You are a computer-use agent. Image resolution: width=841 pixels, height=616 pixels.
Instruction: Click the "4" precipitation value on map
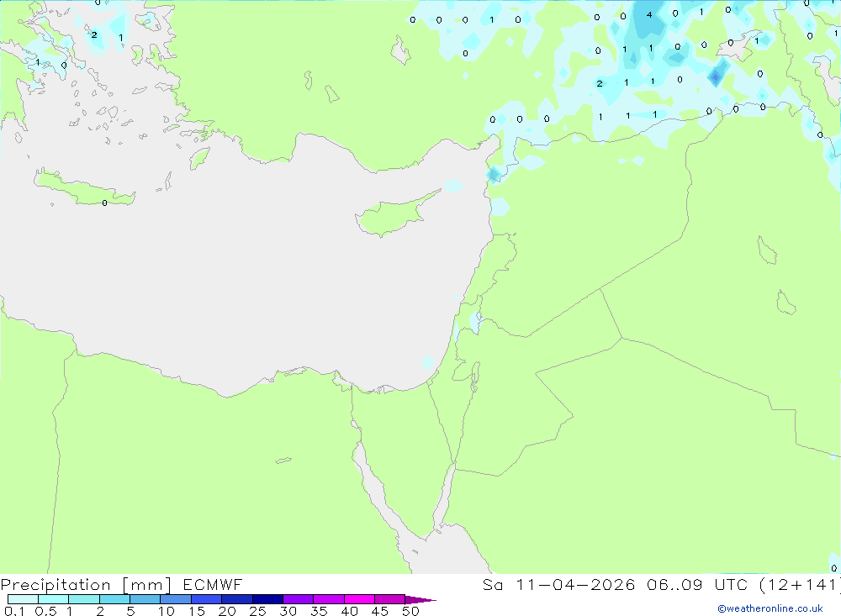point(649,15)
